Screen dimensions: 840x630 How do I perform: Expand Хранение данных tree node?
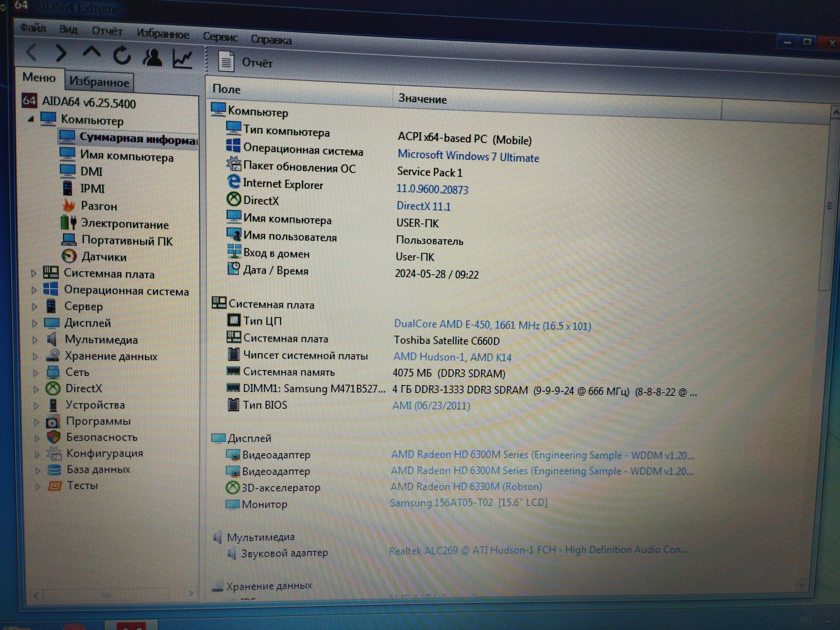[x=35, y=356]
